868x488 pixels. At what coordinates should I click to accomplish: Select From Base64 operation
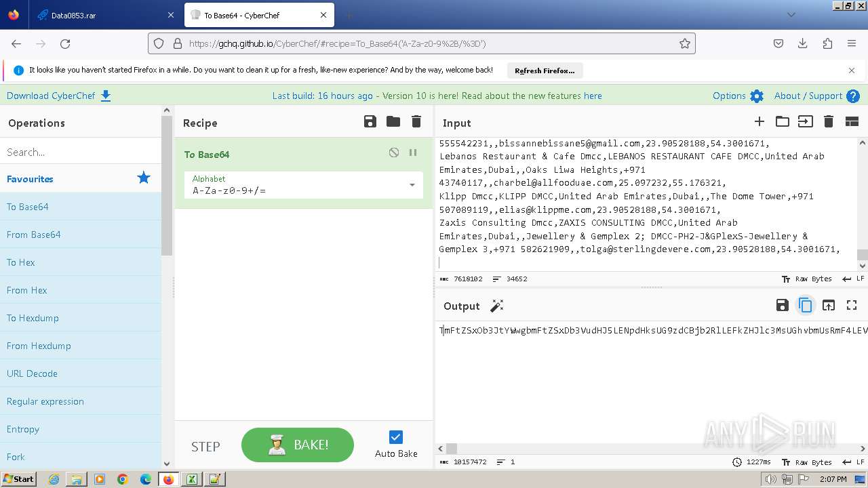[x=81, y=235]
